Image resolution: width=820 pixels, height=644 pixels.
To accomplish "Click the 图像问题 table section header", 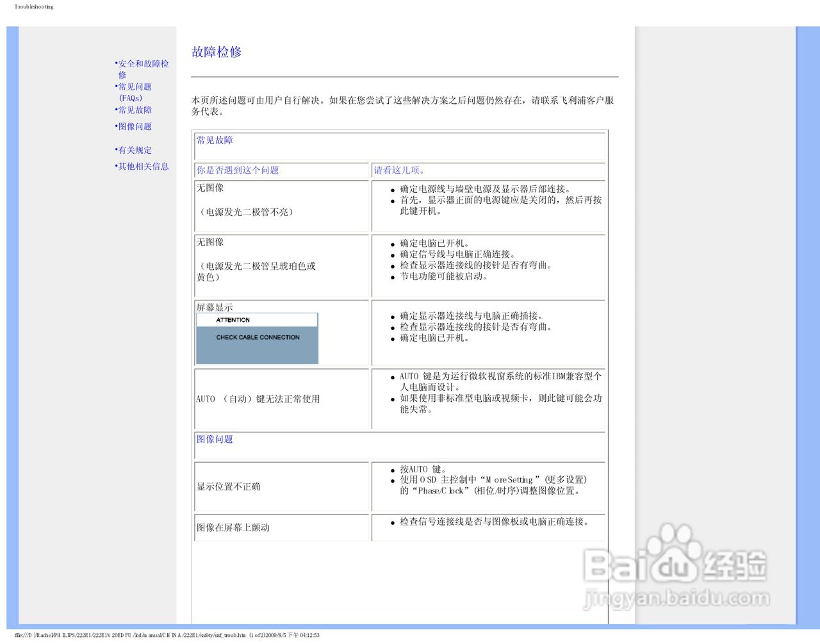I will pos(215,438).
